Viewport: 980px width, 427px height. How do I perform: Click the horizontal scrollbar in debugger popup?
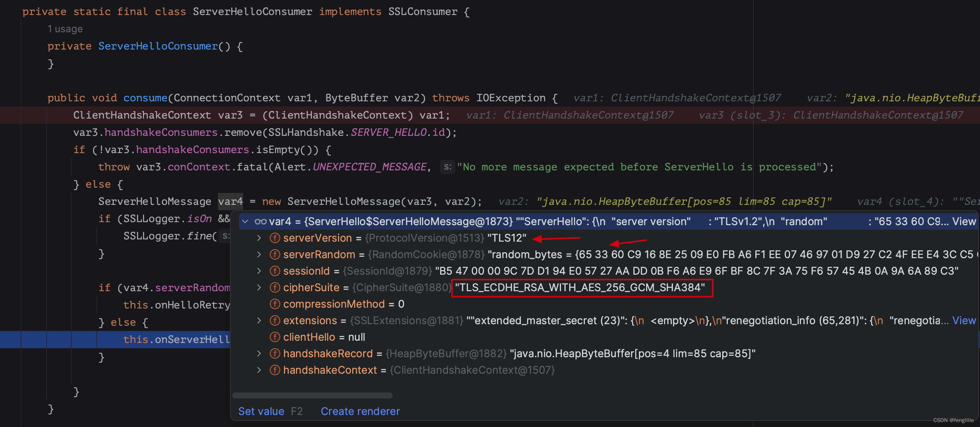click(312, 395)
